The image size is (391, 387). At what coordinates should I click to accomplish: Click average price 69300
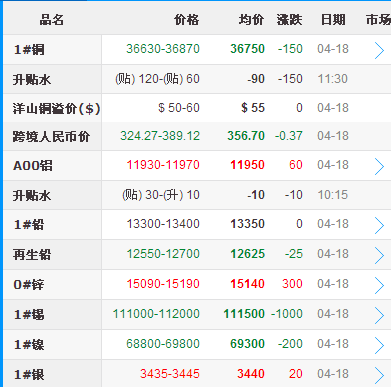point(247,344)
